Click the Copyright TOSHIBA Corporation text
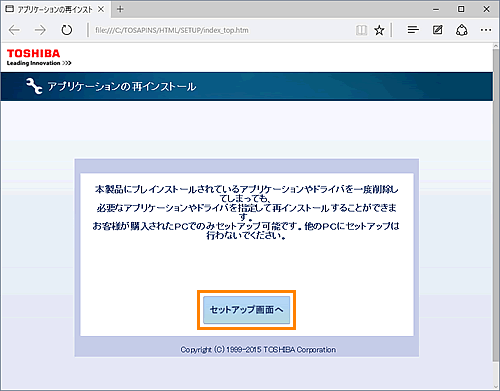 point(258,350)
